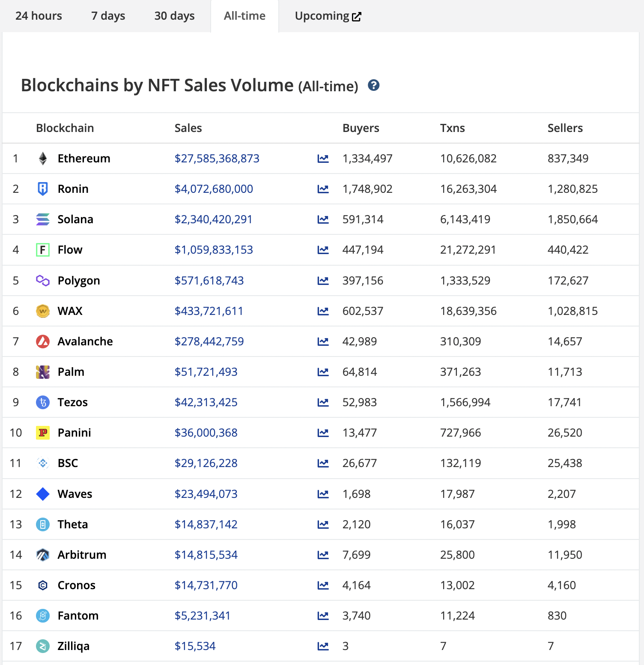
Task: Click the yellow Panini P logo icon
Action: pyautogui.click(x=43, y=433)
